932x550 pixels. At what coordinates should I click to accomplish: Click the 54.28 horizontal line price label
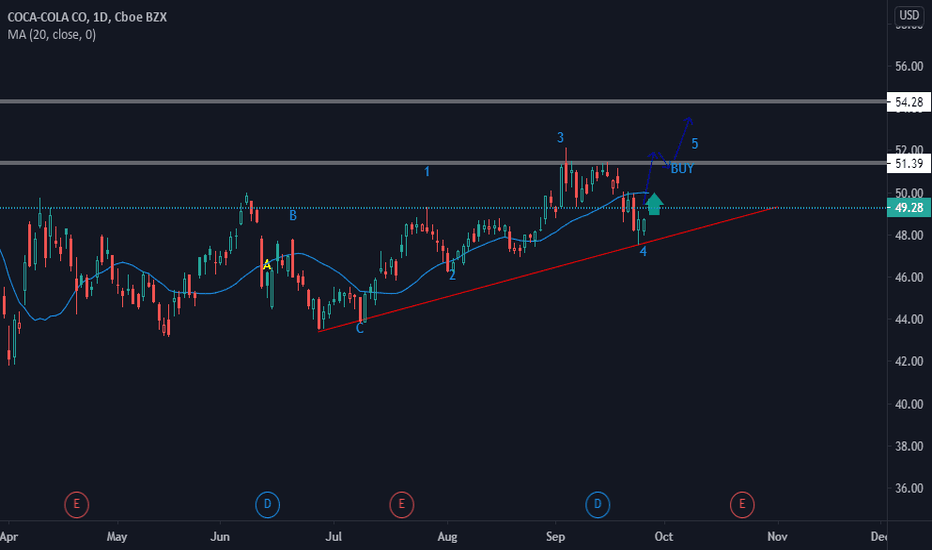909,102
